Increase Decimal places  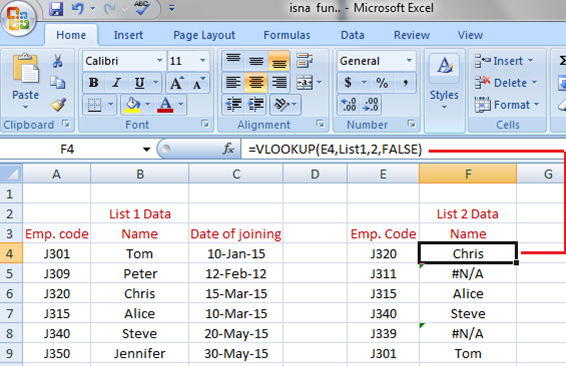(x=349, y=105)
